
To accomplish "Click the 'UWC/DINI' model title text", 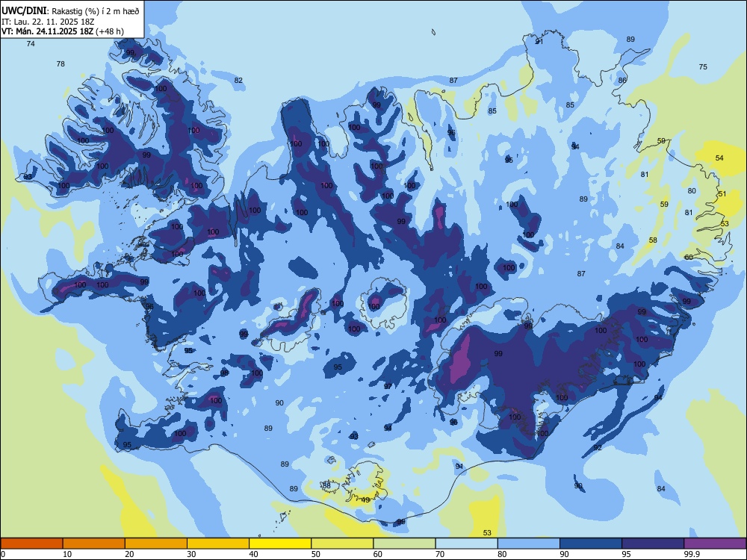I will pyautogui.click(x=24, y=10).
